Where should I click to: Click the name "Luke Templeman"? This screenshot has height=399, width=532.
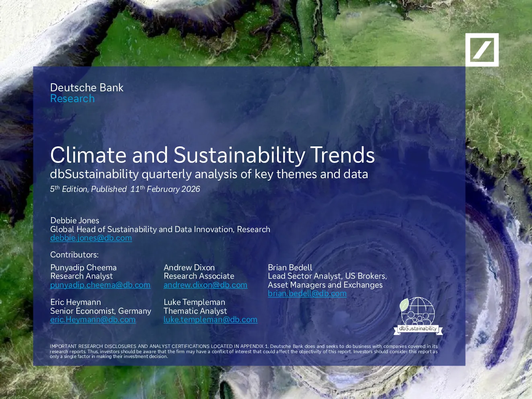click(194, 302)
